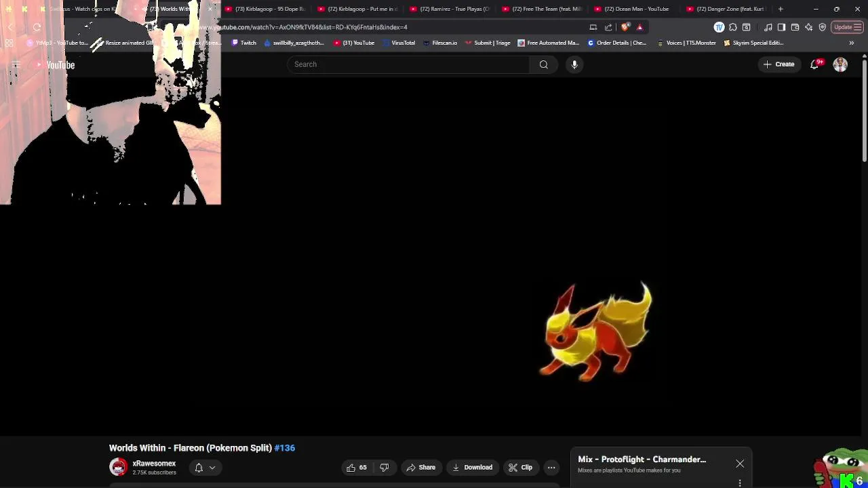Open the Mix playlist three-dot menu

click(x=740, y=483)
